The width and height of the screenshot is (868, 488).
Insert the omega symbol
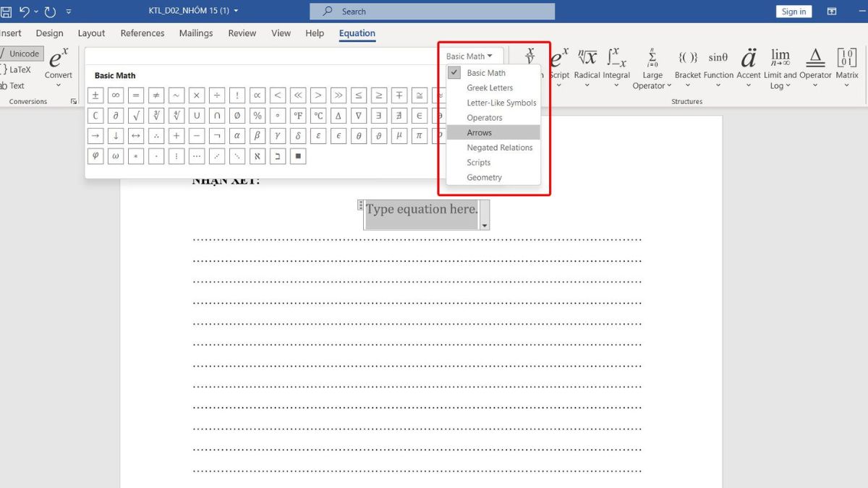pyautogui.click(x=116, y=155)
